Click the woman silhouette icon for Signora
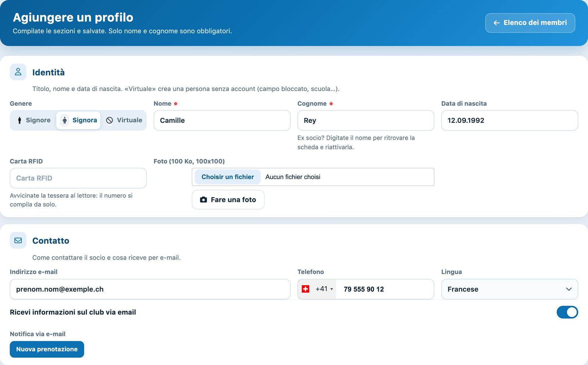This screenshot has width=588, height=365. (x=64, y=120)
